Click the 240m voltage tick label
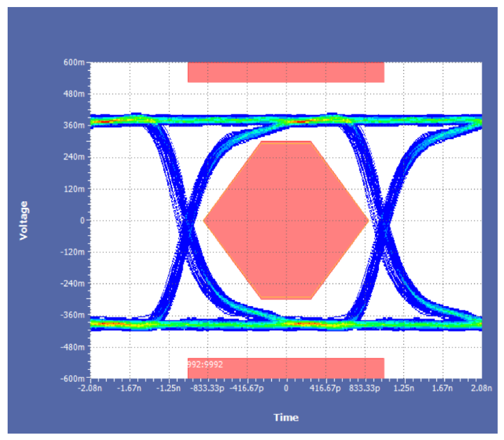Viewport: 504px width, 440px height. [76, 157]
